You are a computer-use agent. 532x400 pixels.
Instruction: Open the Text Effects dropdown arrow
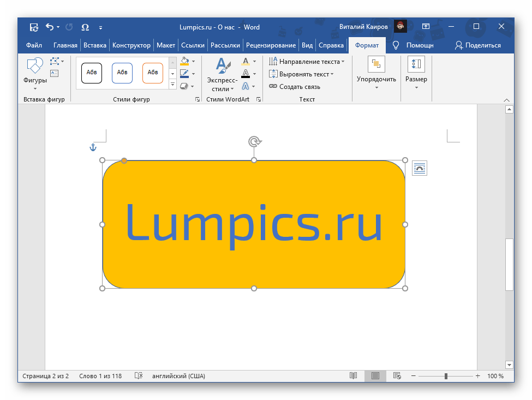(253, 86)
